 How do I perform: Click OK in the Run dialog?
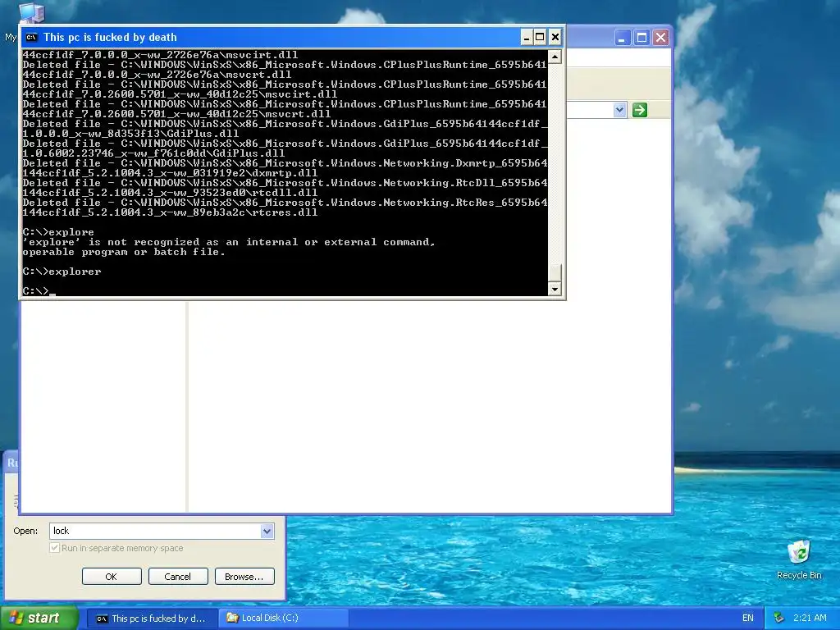(112, 577)
